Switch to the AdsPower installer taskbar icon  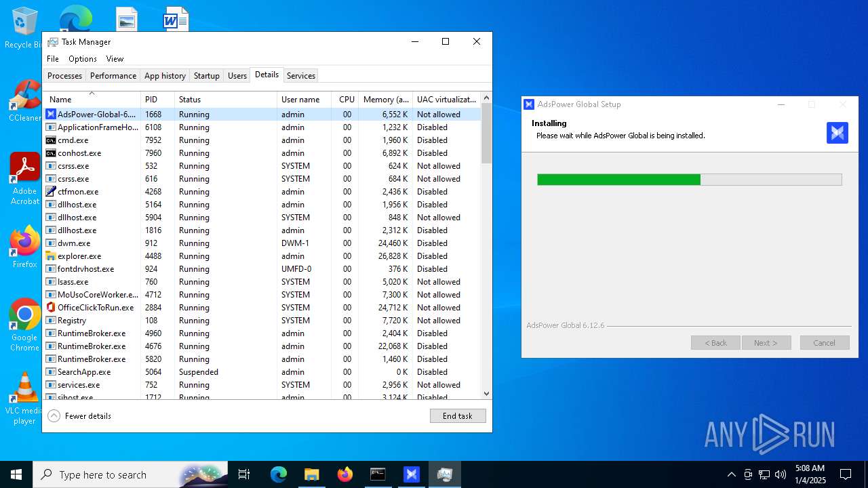pos(411,474)
